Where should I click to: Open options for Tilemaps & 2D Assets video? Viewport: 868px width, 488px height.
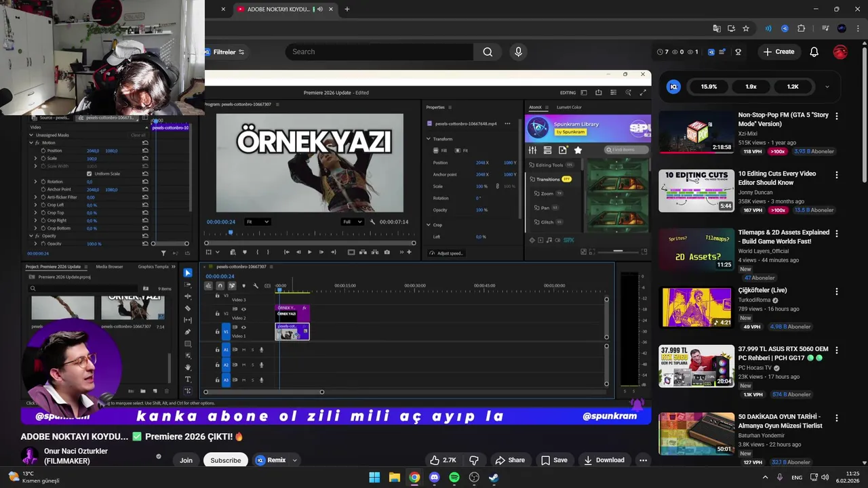point(836,233)
